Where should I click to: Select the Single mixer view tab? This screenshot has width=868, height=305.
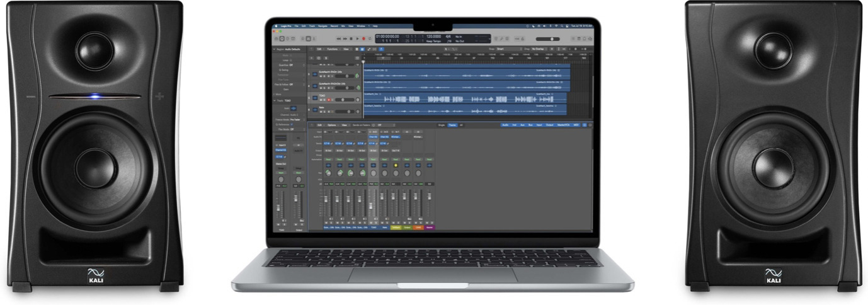441,125
